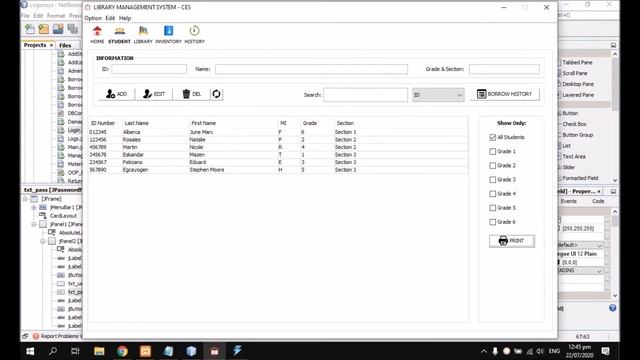Switch to Files tab in NetBeans

[65, 45]
